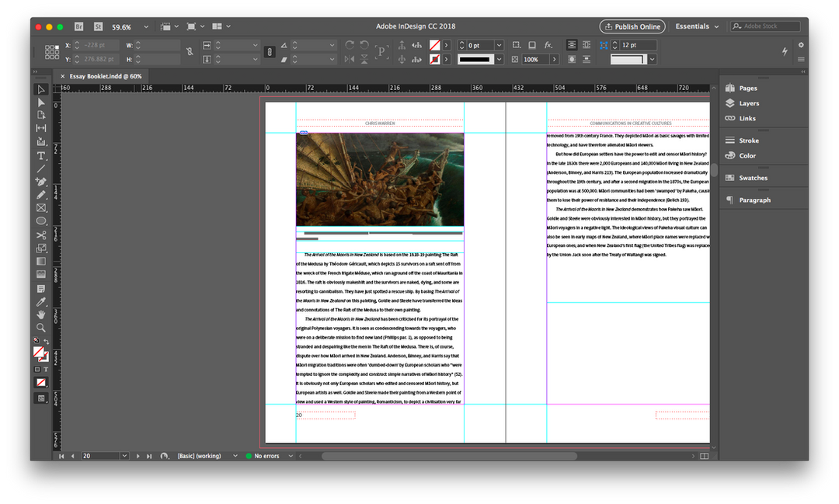
Task: Choose the Scissors tool
Action: [x=41, y=235]
